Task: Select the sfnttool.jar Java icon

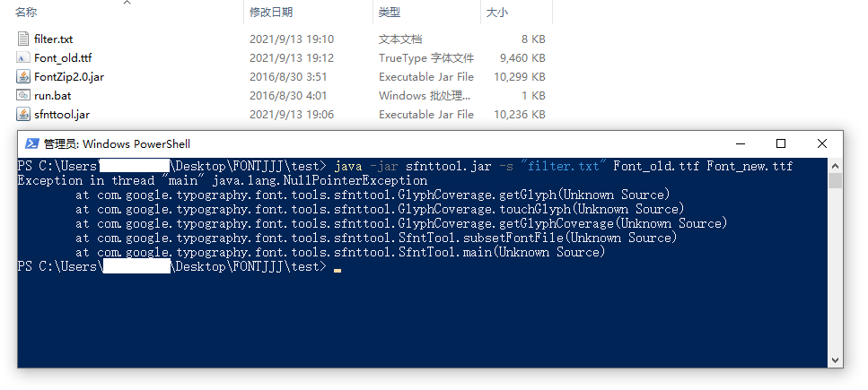Action: tap(22, 114)
